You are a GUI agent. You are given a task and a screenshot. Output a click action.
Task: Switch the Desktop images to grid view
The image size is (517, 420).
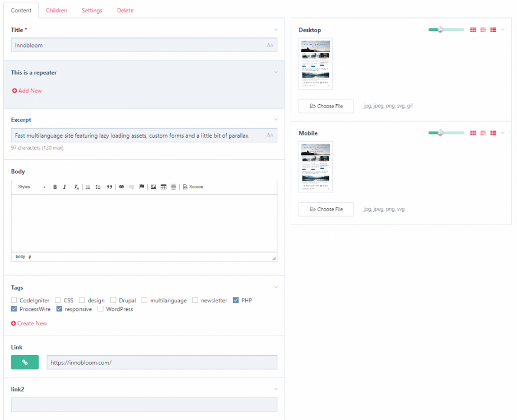pyautogui.click(x=473, y=29)
